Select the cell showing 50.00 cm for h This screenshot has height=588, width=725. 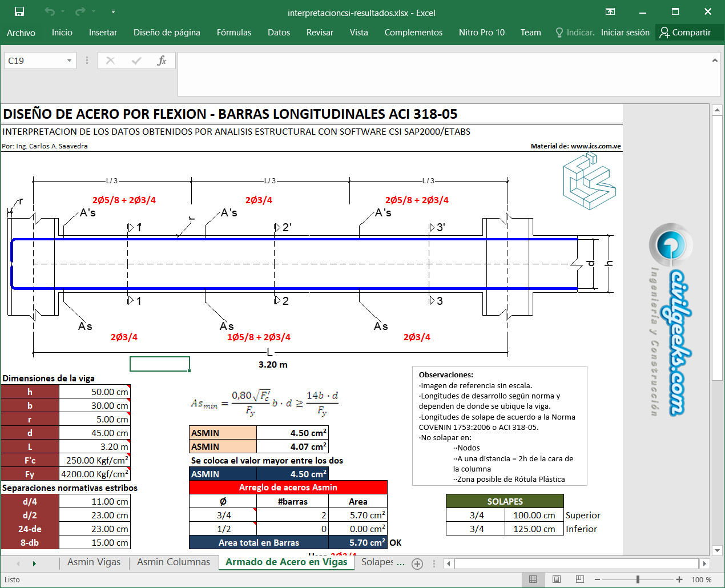[95, 392]
